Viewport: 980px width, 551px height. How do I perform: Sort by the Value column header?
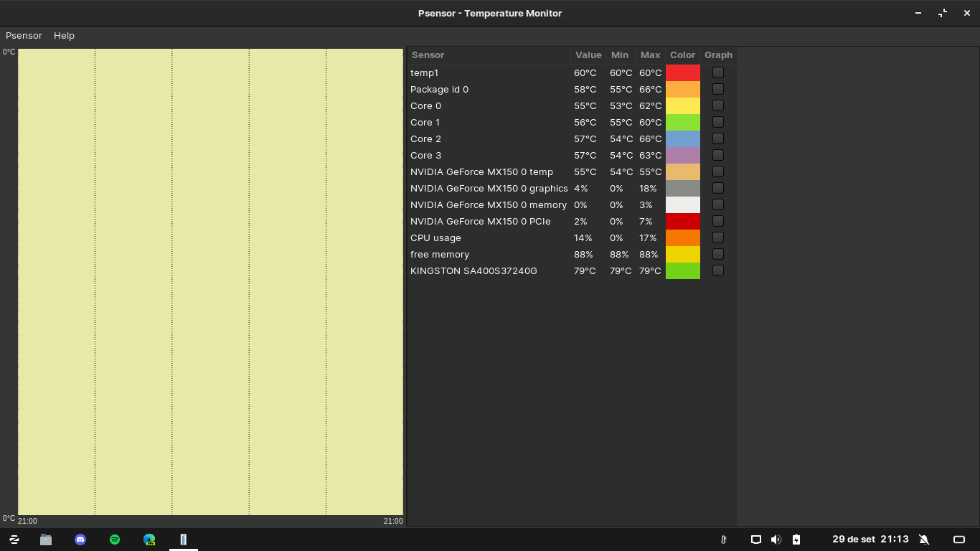[588, 55]
